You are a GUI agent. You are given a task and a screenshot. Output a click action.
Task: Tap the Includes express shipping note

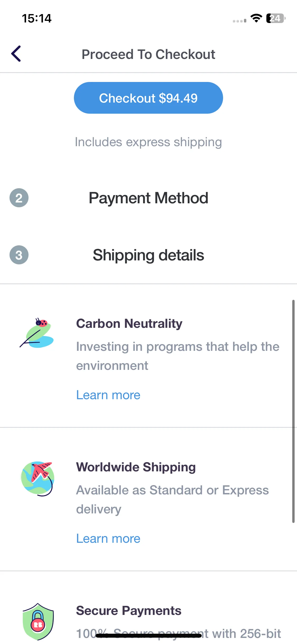coord(148,142)
